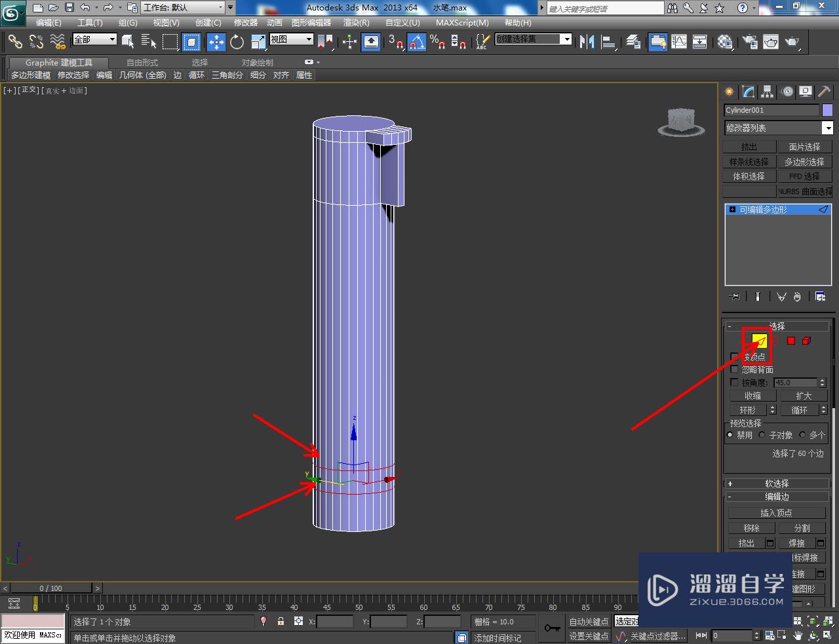The image size is (839, 644).
Task: Click the 扩大 grow selection button
Action: pyautogui.click(x=804, y=396)
